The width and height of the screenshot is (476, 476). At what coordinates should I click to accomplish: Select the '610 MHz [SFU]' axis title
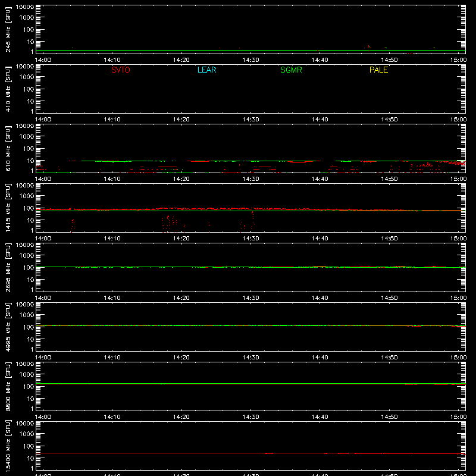[x=8, y=148]
